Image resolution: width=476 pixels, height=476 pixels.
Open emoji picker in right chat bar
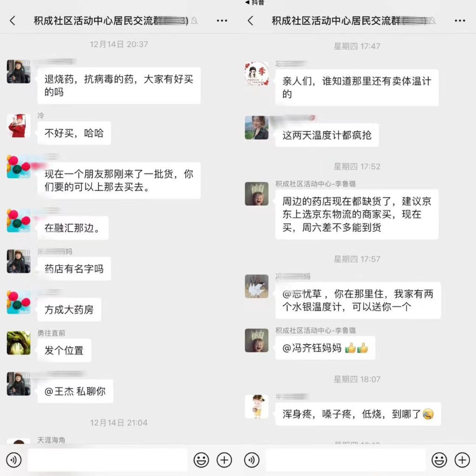pos(439,460)
